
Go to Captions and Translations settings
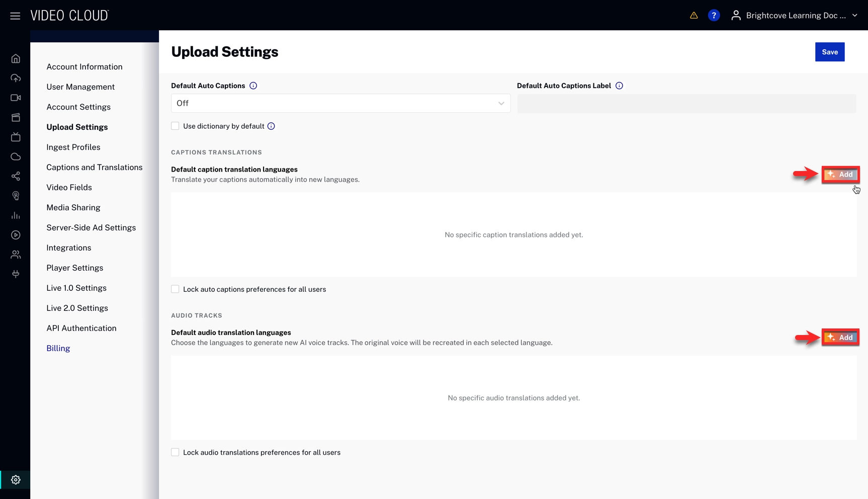(94, 168)
